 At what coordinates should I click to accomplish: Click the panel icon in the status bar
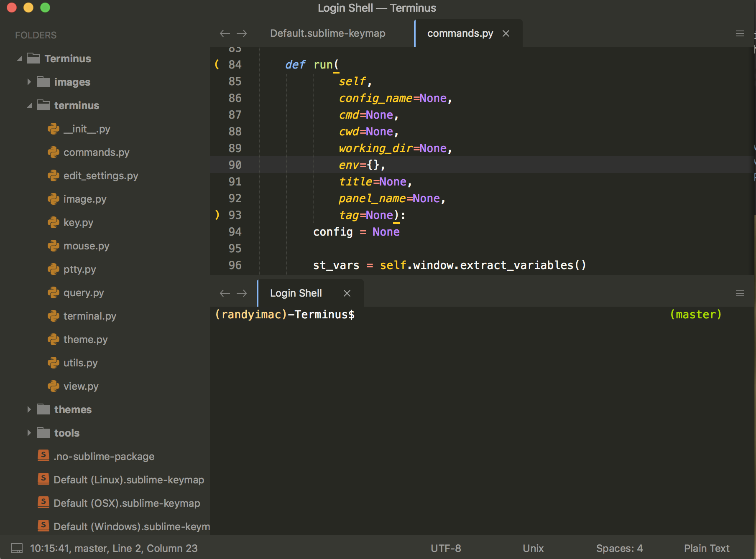point(16,548)
